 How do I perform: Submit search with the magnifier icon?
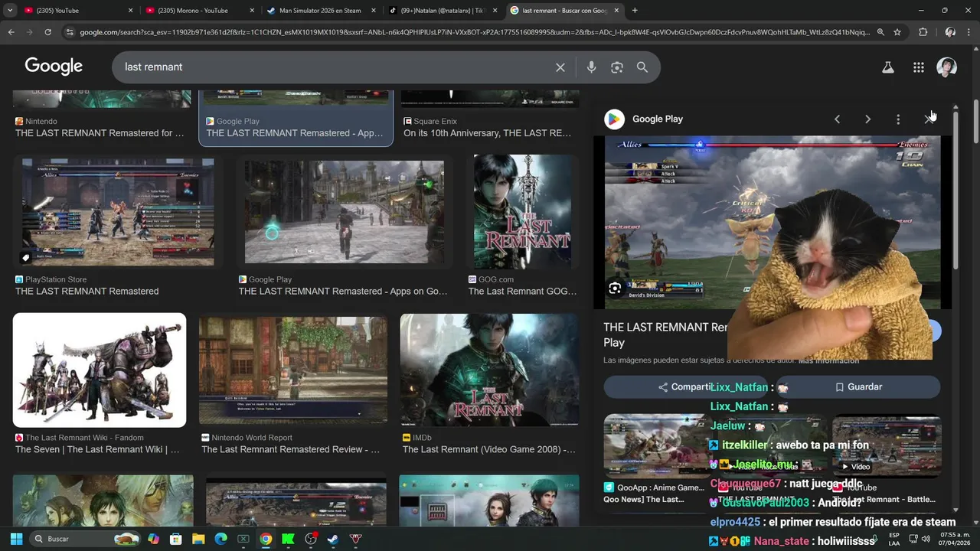tap(642, 67)
